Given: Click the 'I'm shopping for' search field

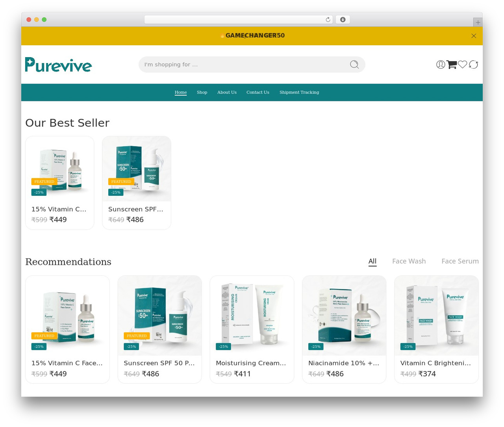Looking at the screenshot, I should [252, 65].
